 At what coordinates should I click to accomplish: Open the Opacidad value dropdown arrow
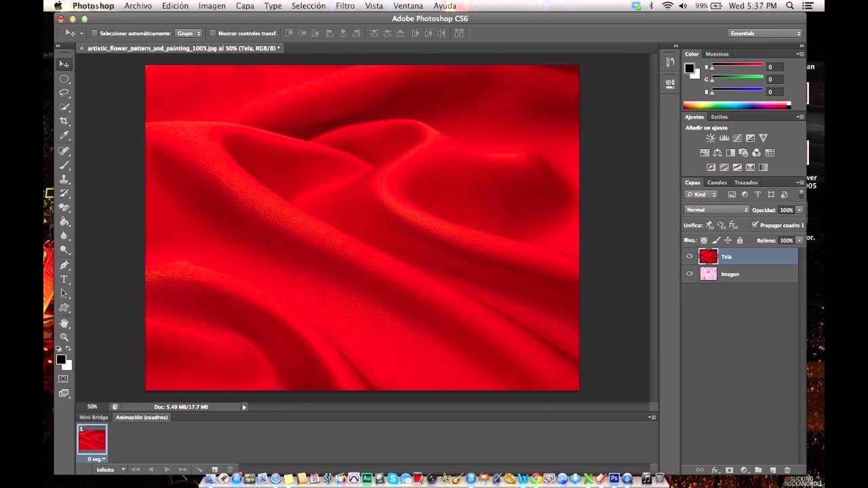pyautogui.click(x=800, y=210)
